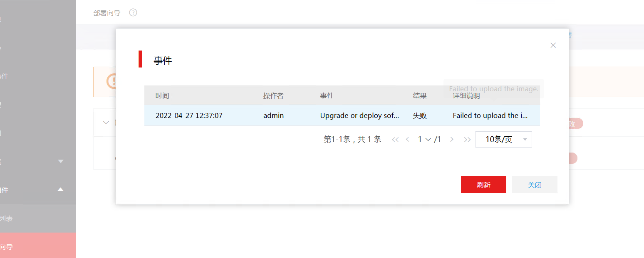Select the 2022-04-27 12:37:07 event row
Image resolution: width=644 pixels, height=258 pixels.
(x=189, y=115)
